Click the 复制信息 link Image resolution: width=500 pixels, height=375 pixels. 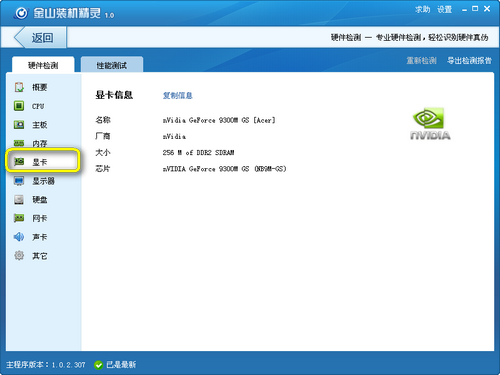click(178, 96)
